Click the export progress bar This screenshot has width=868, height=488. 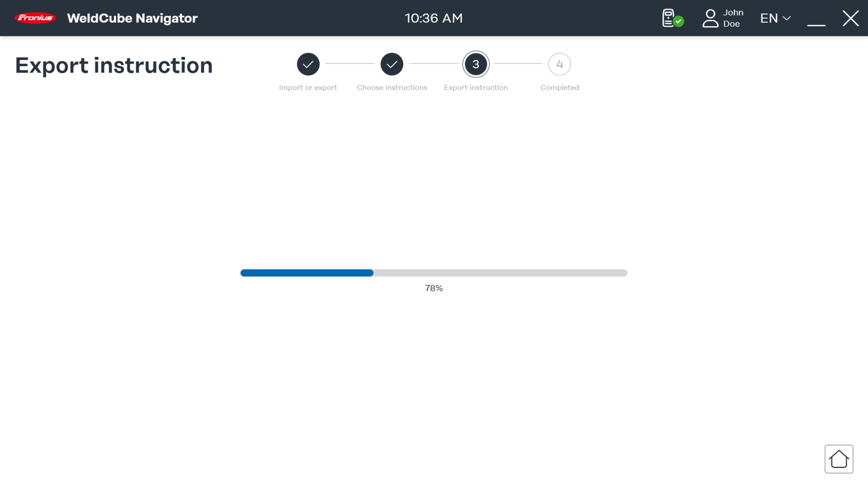tap(434, 273)
